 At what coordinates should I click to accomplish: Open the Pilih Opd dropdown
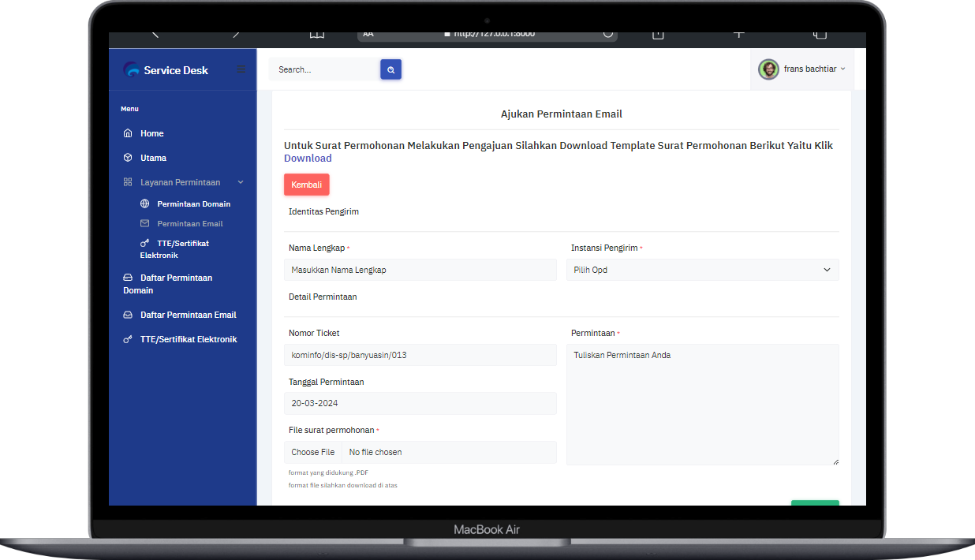[x=703, y=270]
